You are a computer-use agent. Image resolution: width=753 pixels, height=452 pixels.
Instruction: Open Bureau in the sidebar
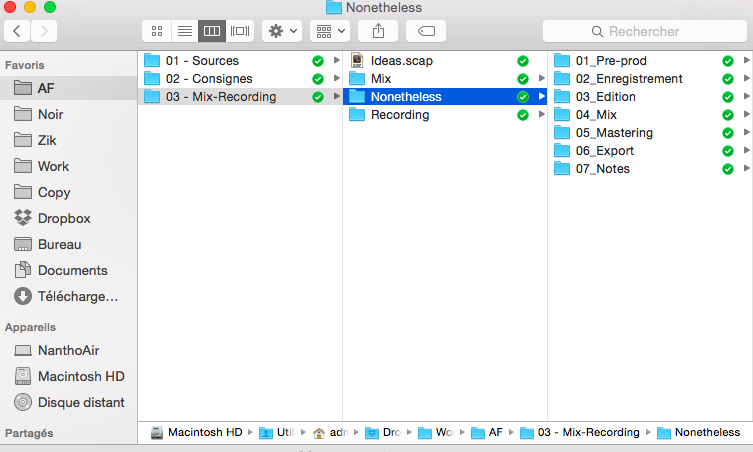click(69, 244)
